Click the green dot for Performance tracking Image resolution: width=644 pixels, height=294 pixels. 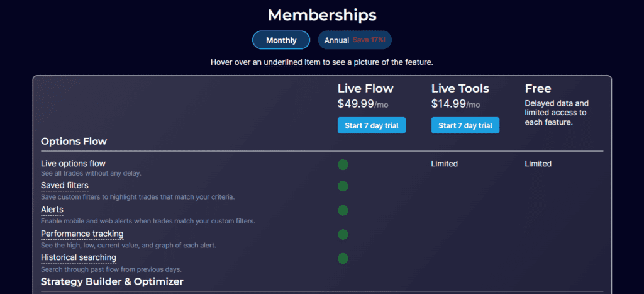point(343,234)
